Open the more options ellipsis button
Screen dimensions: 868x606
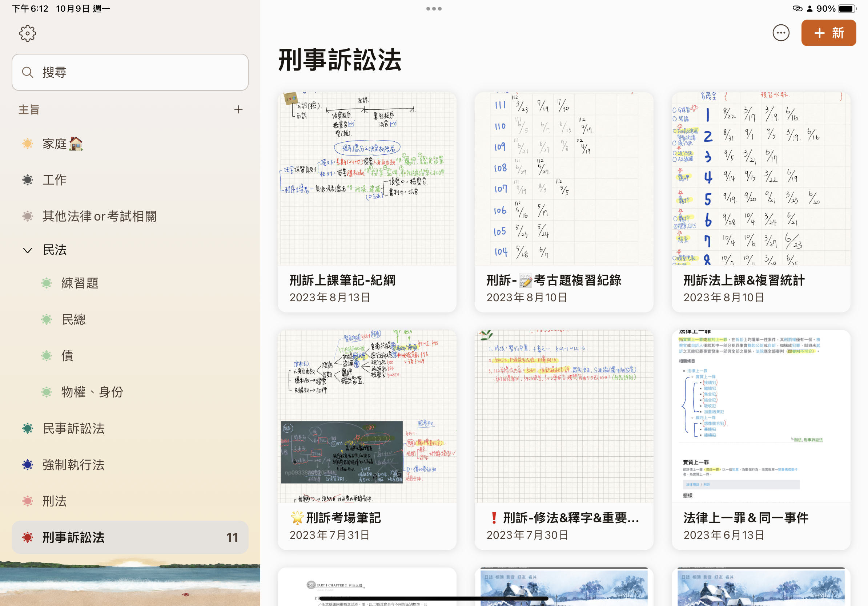[781, 33]
